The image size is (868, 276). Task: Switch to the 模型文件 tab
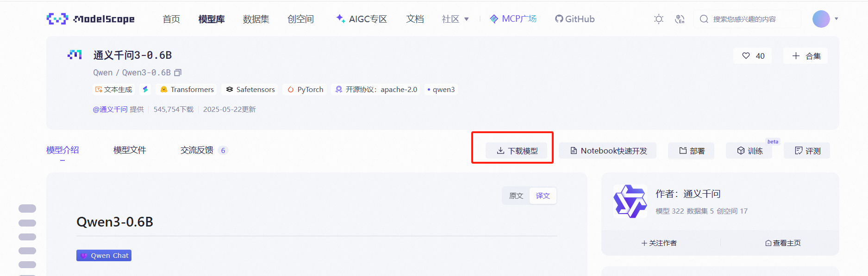130,150
